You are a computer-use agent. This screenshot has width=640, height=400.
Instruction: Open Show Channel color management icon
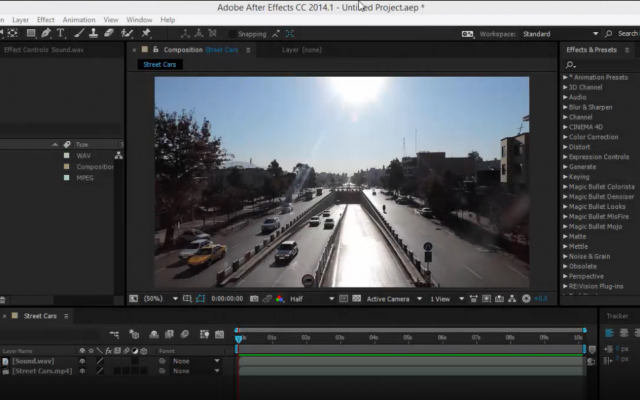[280, 299]
